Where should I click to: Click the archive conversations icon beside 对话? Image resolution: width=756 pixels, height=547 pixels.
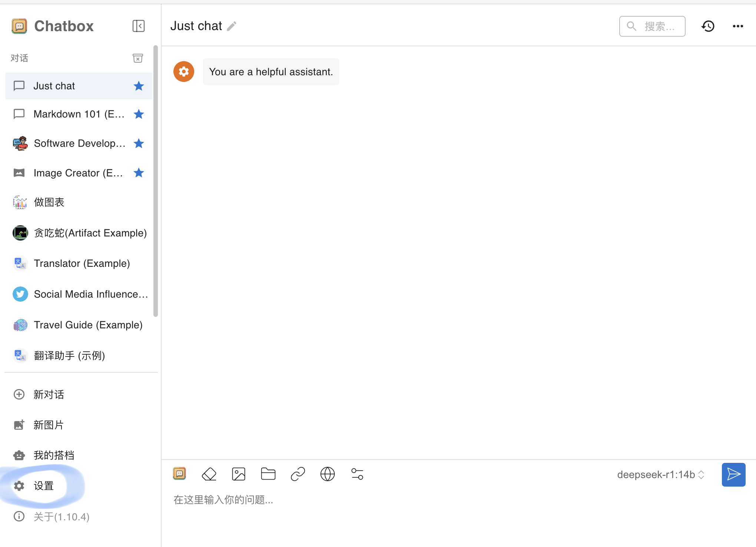click(x=138, y=58)
